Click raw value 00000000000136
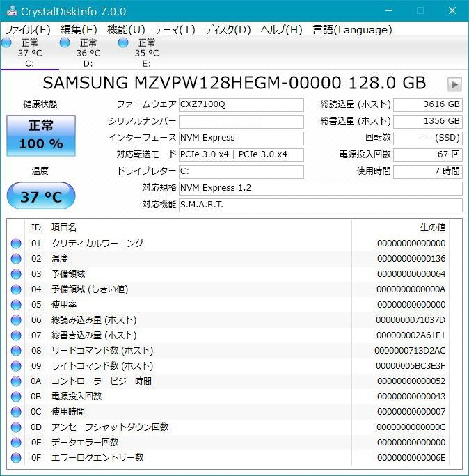The image size is (469, 476). point(411,259)
